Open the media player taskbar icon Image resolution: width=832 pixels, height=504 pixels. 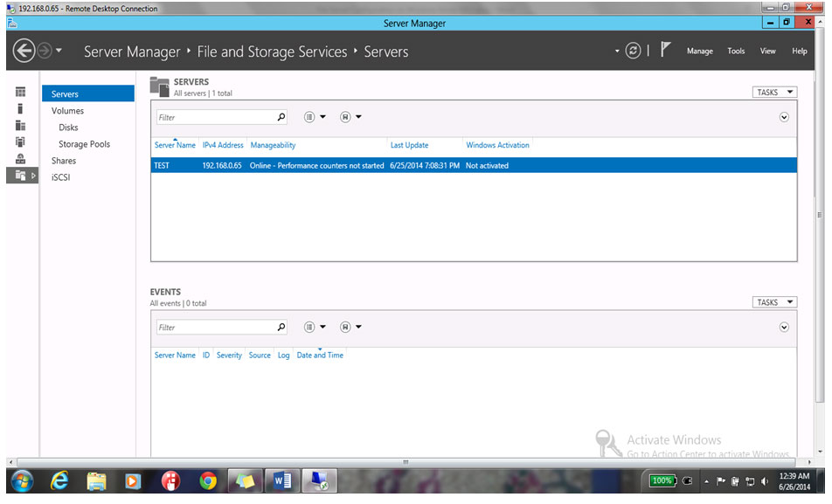pyautogui.click(x=133, y=481)
